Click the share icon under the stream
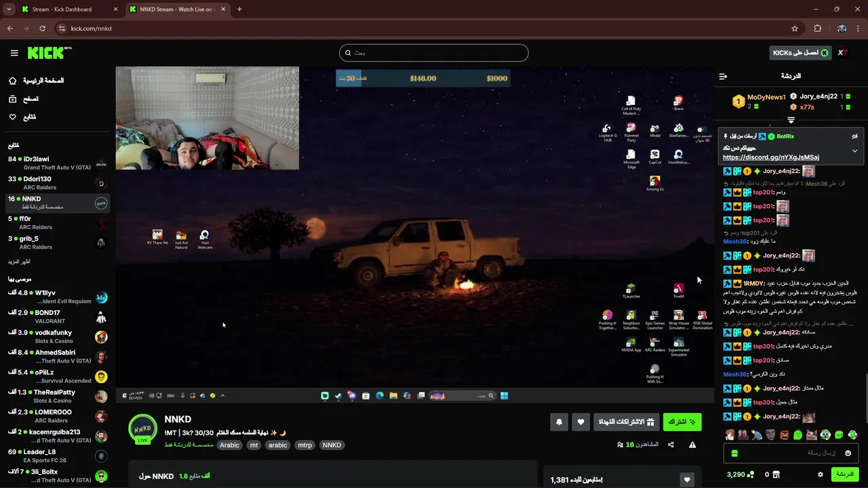 [x=671, y=445]
